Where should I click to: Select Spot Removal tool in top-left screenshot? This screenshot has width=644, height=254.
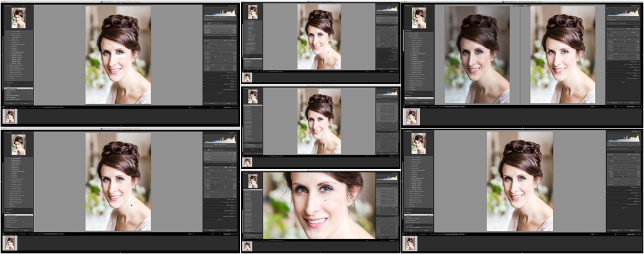(209, 23)
